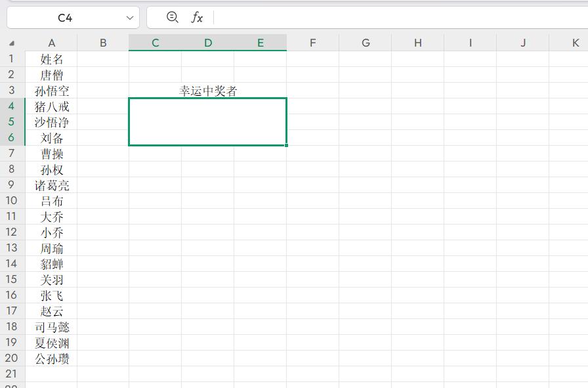588x388 pixels.
Task: Select the 幸运中奖者 title cell
Action: [207, 91]
